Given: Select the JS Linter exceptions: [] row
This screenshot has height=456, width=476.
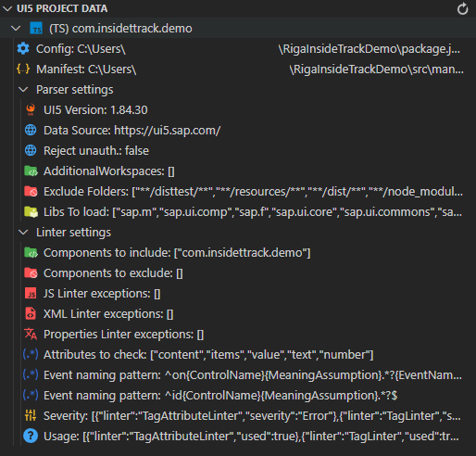Looking at the screenshot, I should coord(238,294).
